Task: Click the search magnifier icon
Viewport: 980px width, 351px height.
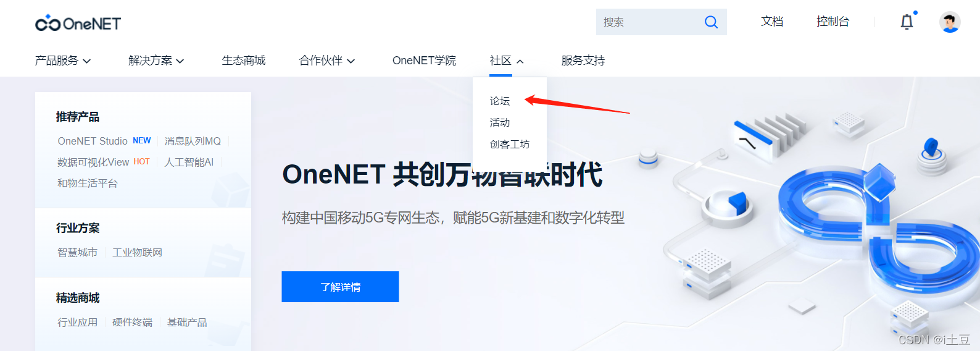Action: click(711, 22)
